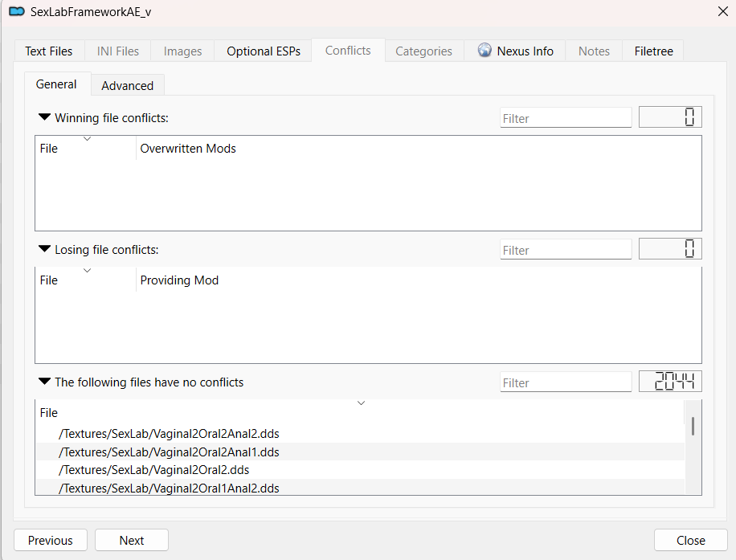Click the Mod Organizer title bar icon
The width and height of the screenshot is (736, 560).
pyautogui.click(x=16, y=11)
